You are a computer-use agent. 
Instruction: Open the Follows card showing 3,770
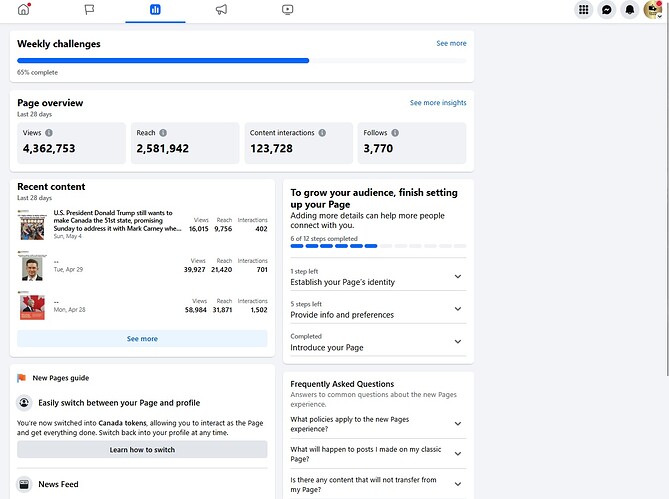coord(412,143)
